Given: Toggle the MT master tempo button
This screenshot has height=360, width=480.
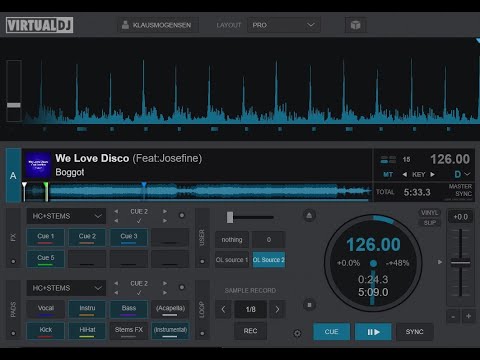Looking at the screenshot, I should click(388, 174).
